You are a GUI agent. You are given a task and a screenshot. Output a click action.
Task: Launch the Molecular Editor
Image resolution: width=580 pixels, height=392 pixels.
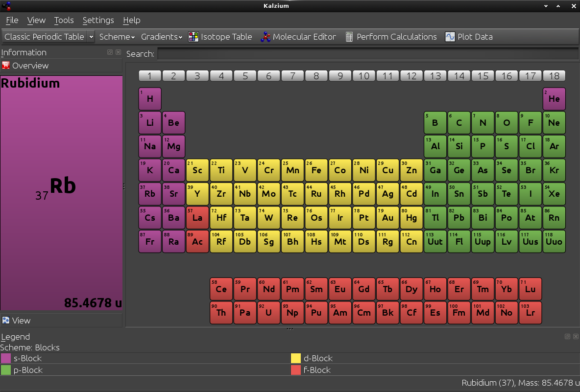point(298,37)
